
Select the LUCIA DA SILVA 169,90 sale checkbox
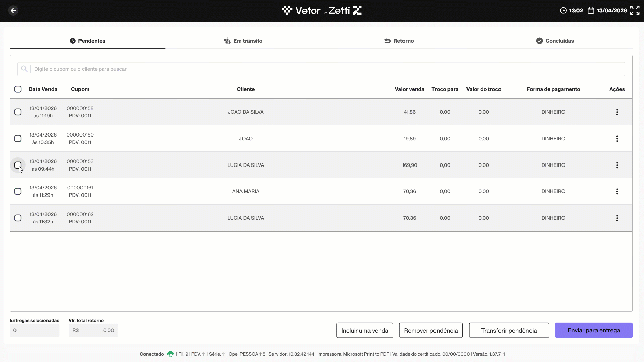[x=18, y=165]
